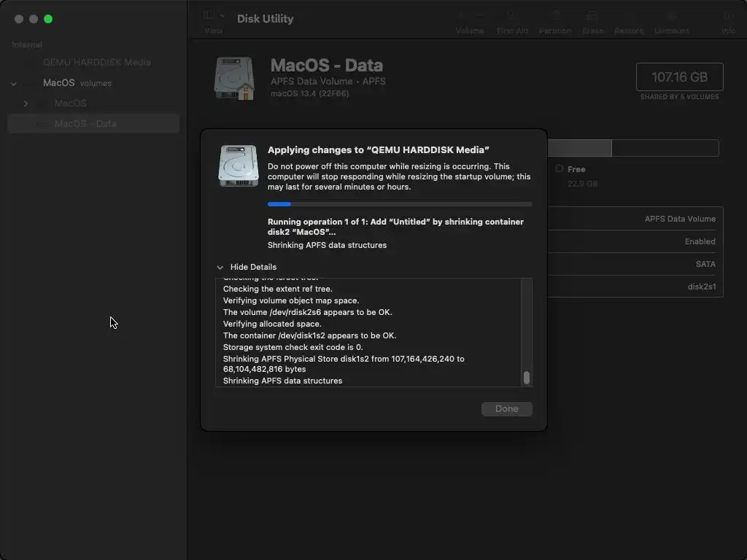
Task: Click the Unmount toolbar icon
Action: tap(672, 15)
